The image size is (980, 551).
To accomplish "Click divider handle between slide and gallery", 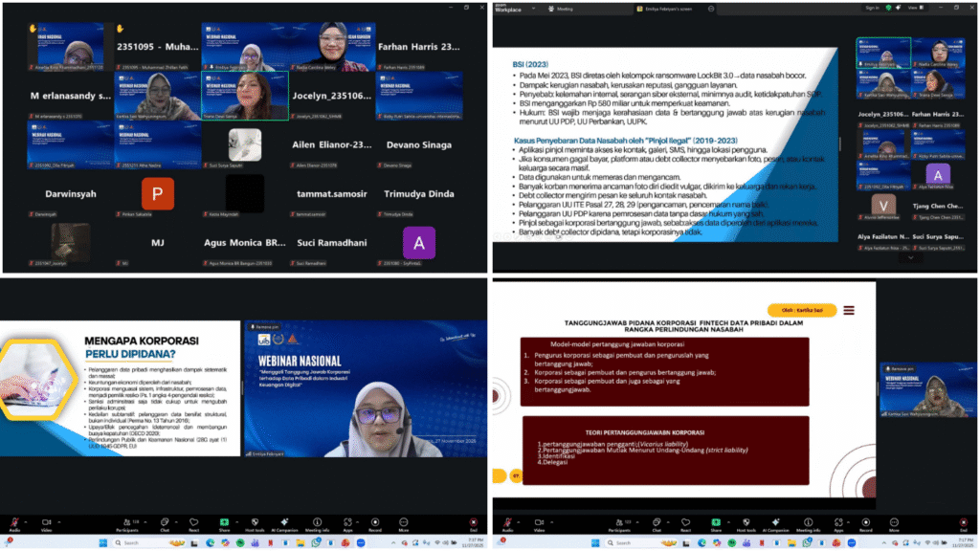I will (x=841, y=143).
